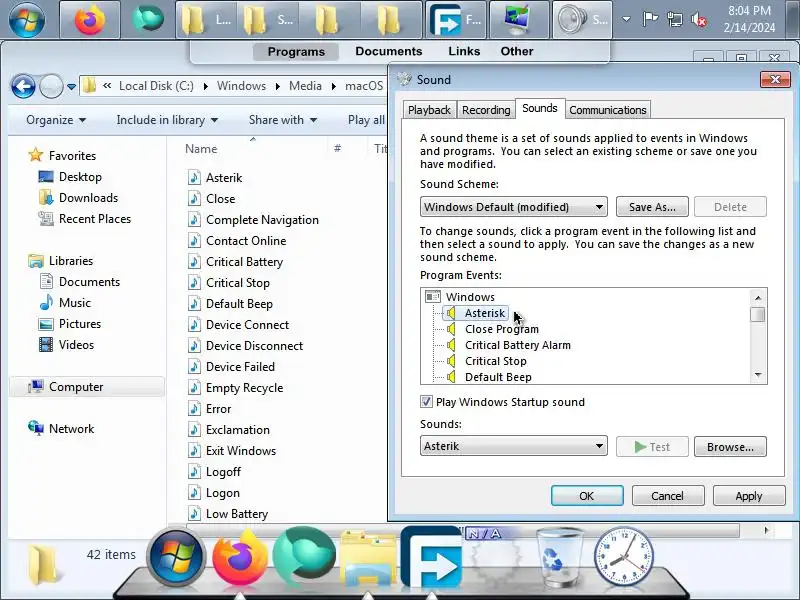Click Apply in the Sound dialog
The image size is (800, 600).
748,495
